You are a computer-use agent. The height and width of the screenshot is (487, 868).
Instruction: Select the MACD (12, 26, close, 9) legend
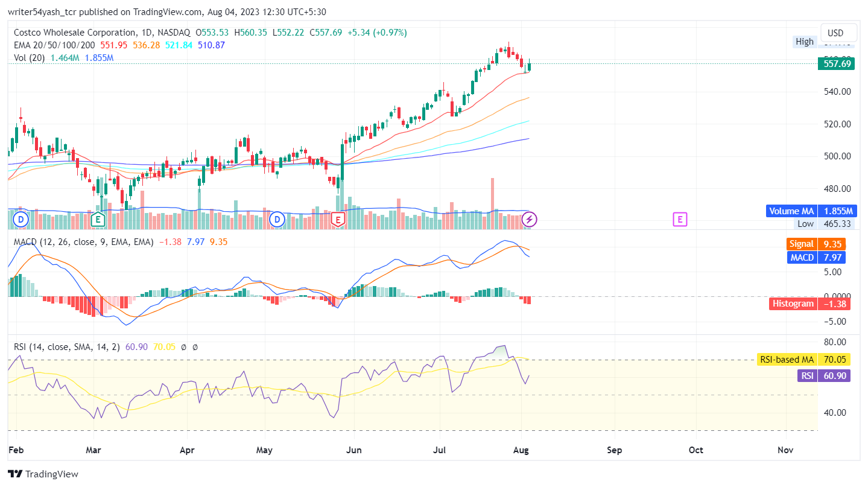click(84, 242)
